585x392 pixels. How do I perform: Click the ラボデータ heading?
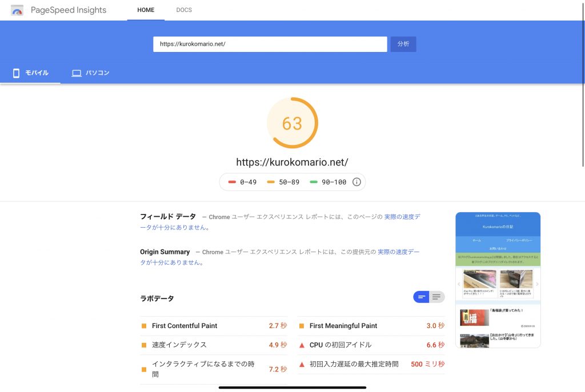click(157, 298)
